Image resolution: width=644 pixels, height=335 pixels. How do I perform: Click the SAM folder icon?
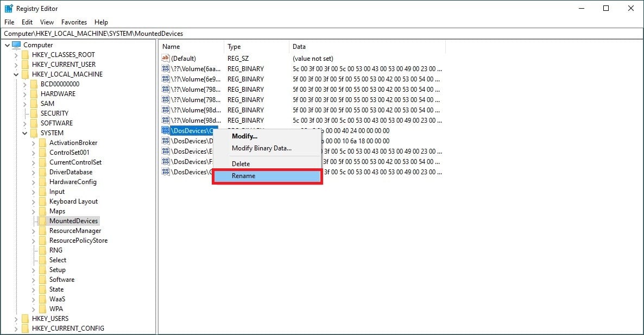tap(34, 104)
